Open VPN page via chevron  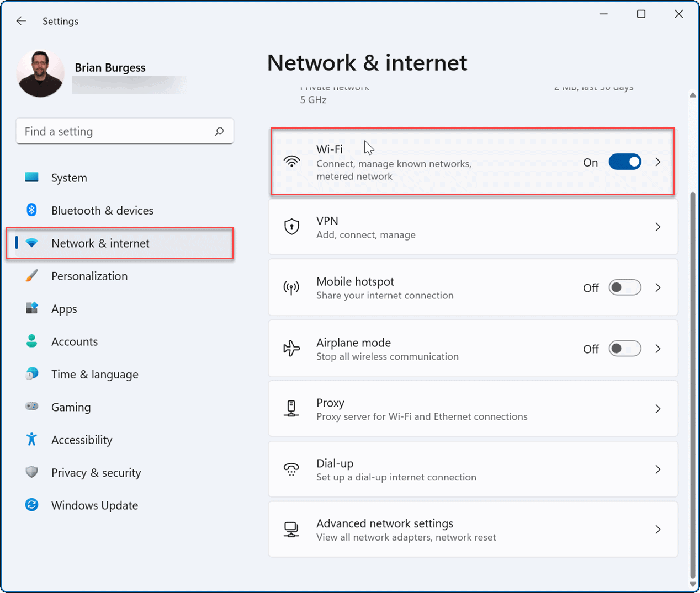(658, 227)
